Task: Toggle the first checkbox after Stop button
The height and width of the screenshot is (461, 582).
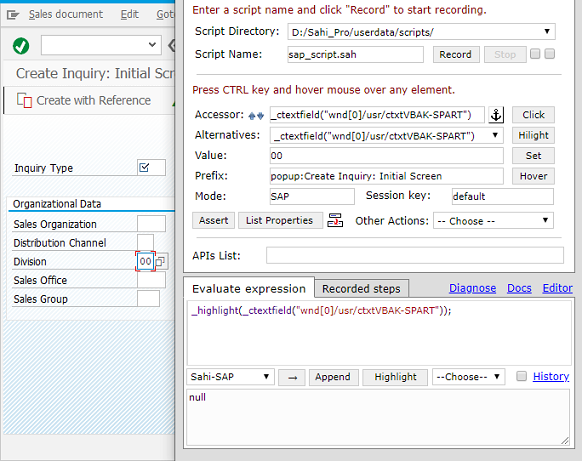Action: tap(535, 54)
